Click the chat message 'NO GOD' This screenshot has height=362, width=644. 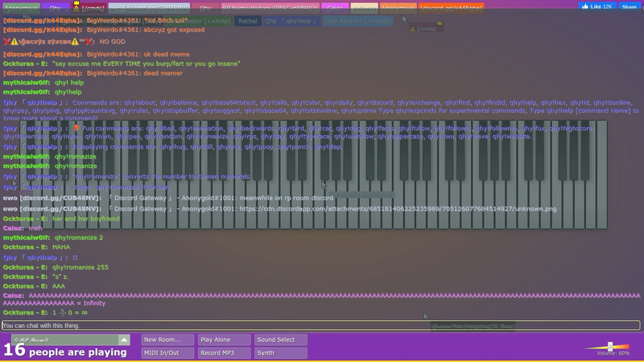tap(112, 42)
